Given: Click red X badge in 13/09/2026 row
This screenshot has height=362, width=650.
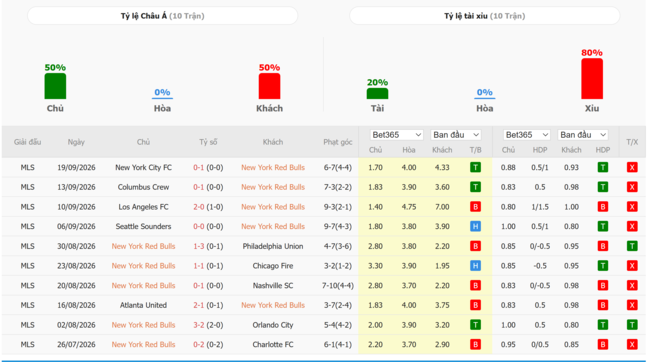Looking at the screenshot, I should click(x=632, y=187).
